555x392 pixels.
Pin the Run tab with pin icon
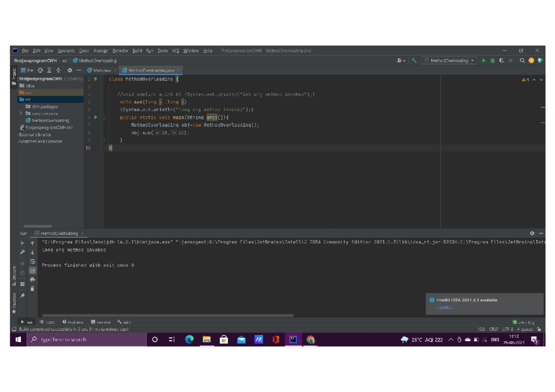click(x=22, y=295)
